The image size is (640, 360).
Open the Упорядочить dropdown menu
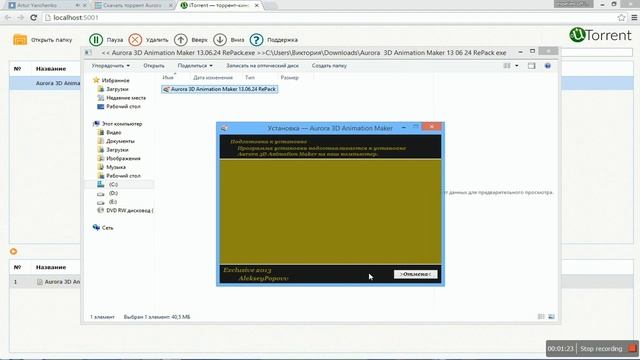(111, 66)
